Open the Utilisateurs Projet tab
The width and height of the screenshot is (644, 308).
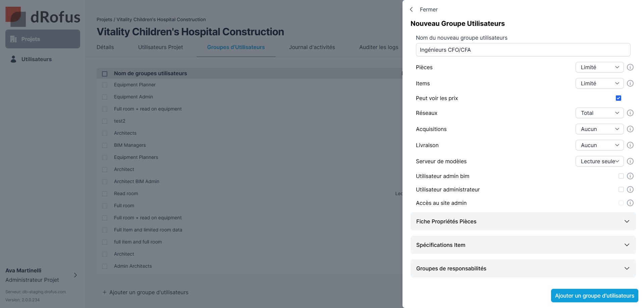(x=160, y=47)
